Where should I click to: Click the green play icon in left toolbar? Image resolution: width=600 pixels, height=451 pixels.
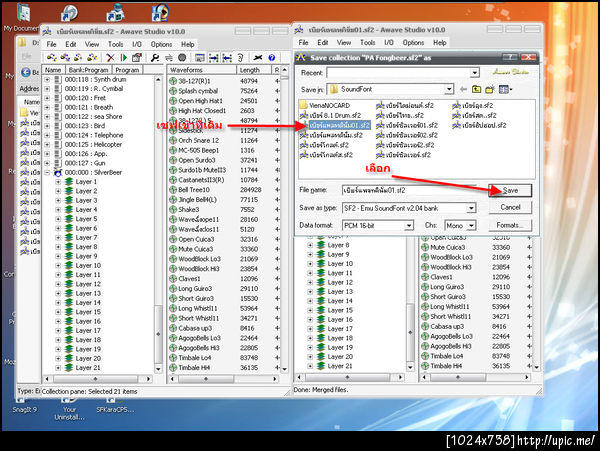(123, 58)
